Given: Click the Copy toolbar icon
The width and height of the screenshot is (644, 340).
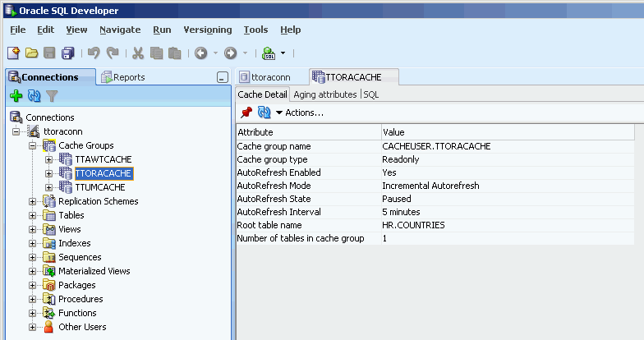Looking at the screenshot, I should pos(156,53).
